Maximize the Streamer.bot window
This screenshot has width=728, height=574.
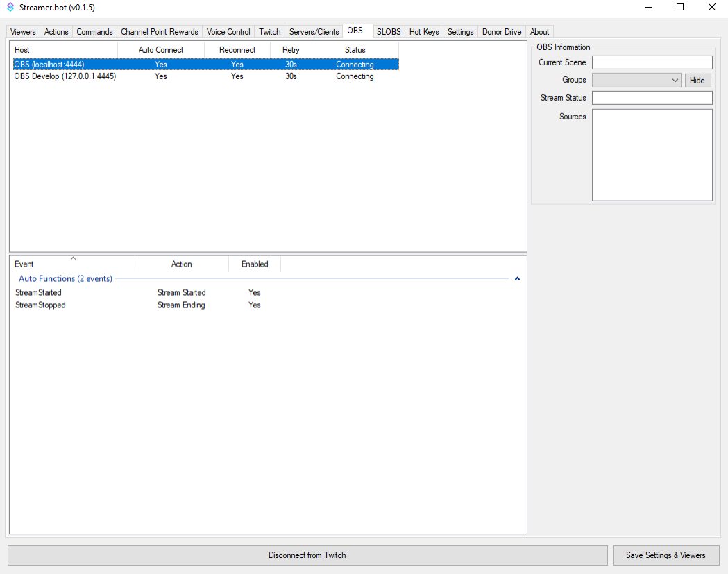pyautogui.click(x=680, y=7)
